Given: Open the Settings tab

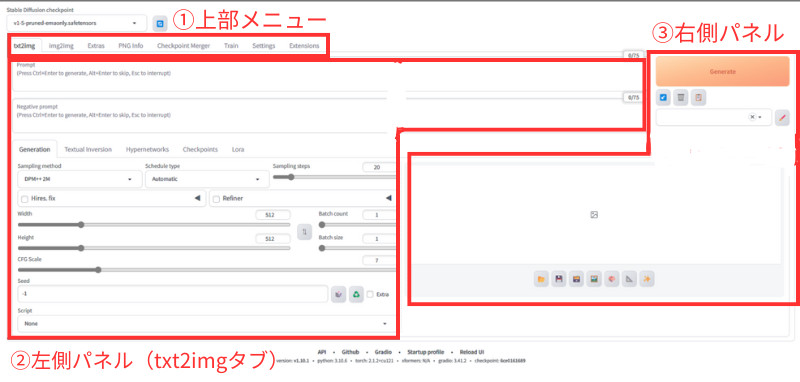Looking at the screenshot, I should click(x=263, y=46).
